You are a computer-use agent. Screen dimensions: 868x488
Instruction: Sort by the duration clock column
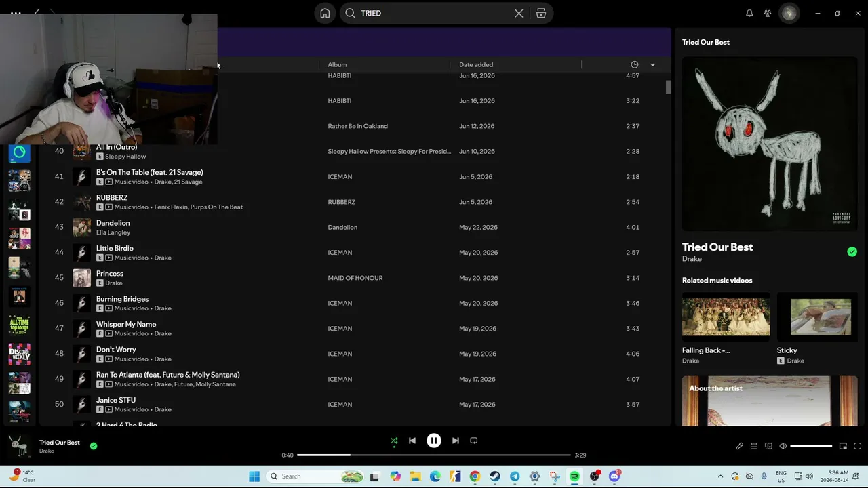click(635, 64)
